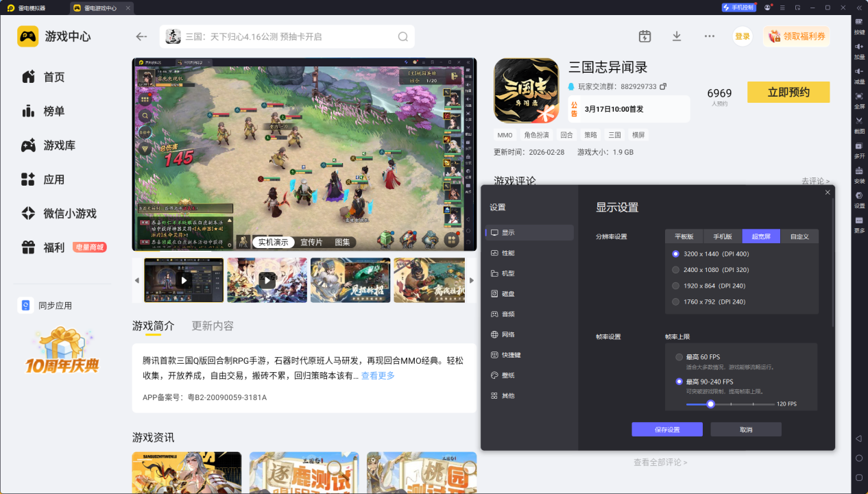Viewport: 868px width, 494px height.
Task: Click the magnifier search icon
Action: point(403,37)
